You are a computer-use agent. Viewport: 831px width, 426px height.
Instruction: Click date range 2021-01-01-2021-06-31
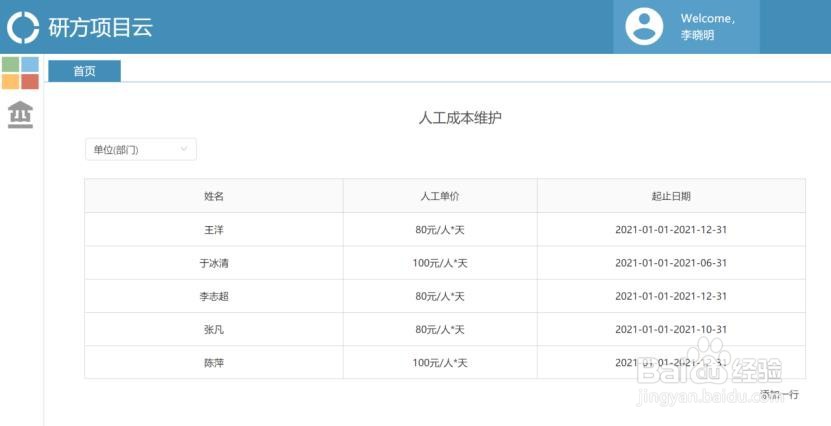[x=671, y=263]
